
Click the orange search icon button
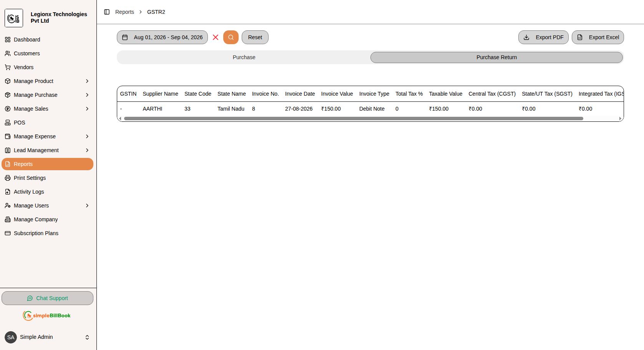click(231, 37)
